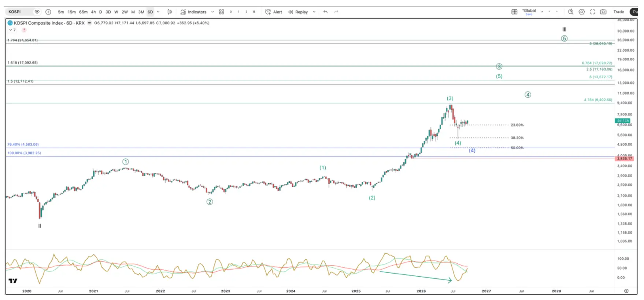
Task: Open the layout grid selector icon
Action: point(222,12)
